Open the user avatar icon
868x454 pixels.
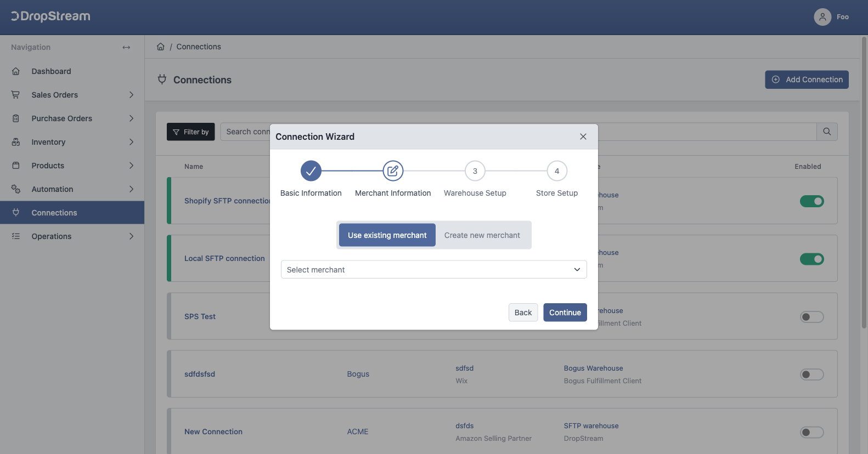pos(822,17)
